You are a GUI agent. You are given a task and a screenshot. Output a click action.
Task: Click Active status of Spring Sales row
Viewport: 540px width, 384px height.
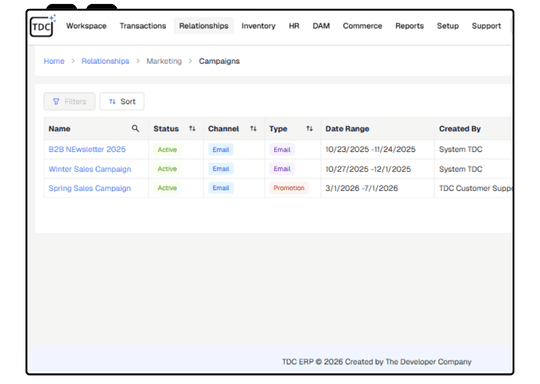point(167,188)
